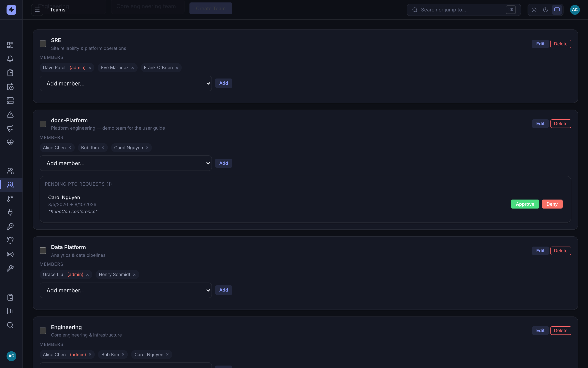Remove Grace Liu from Data Platform
This screenshot has width=588, height=368.
(87, 275)
